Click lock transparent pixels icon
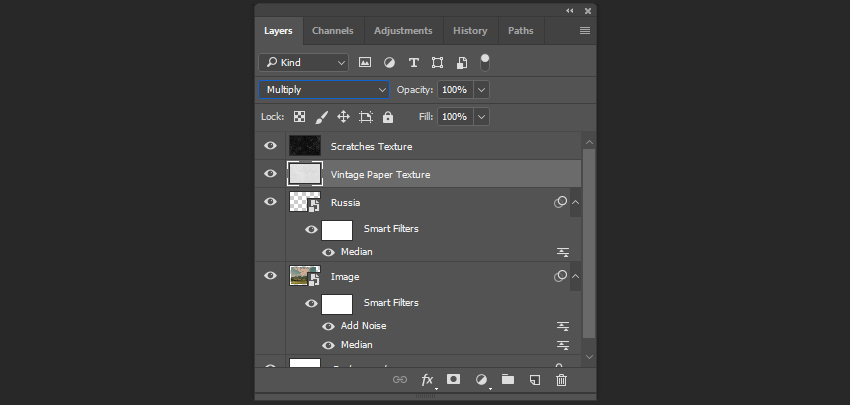Image resolution: width=850 pixels, height=405 pixels. 299,117
